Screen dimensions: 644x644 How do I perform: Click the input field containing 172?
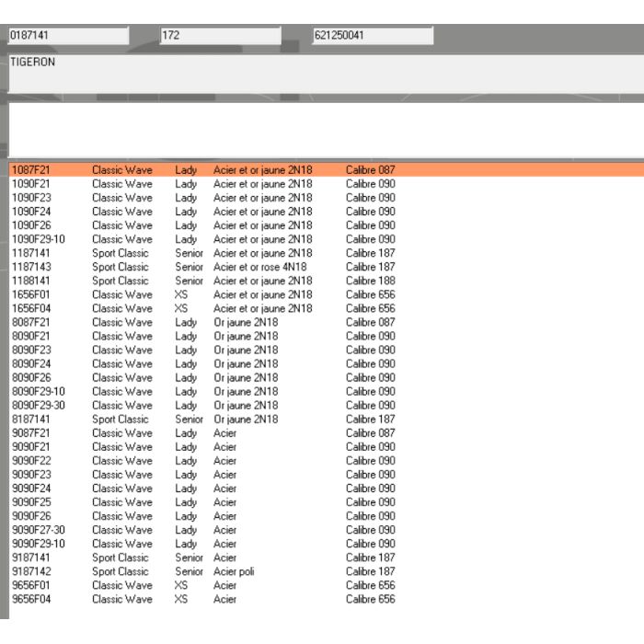[221, 35]
